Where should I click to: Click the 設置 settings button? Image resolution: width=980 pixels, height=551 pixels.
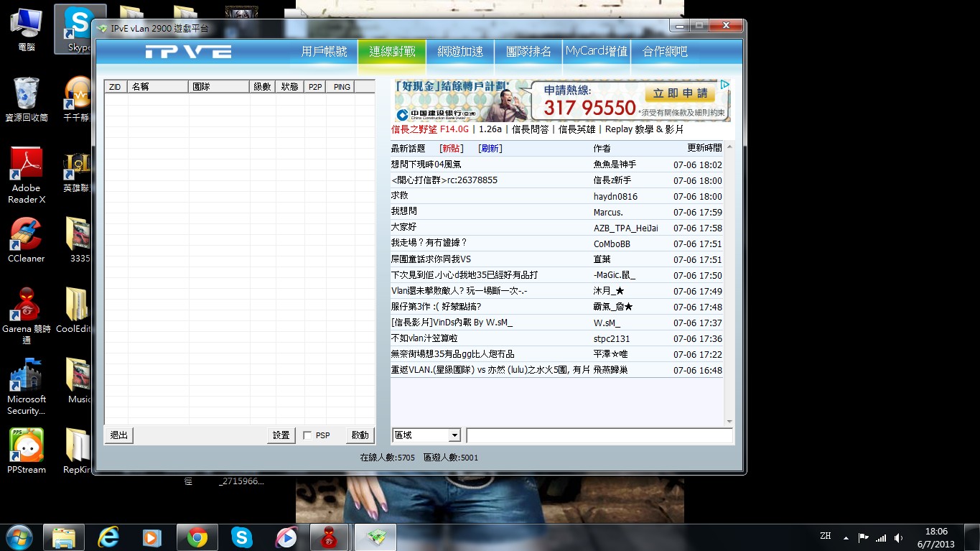pyautogui.click(x=281, y=435)
